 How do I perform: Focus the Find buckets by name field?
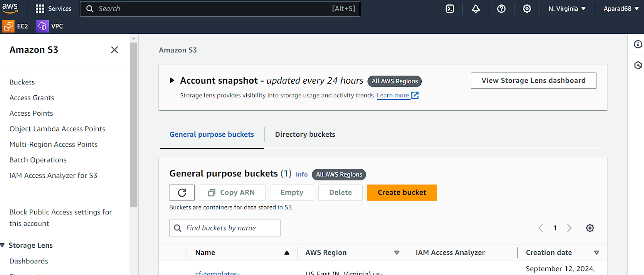(225, 228)
